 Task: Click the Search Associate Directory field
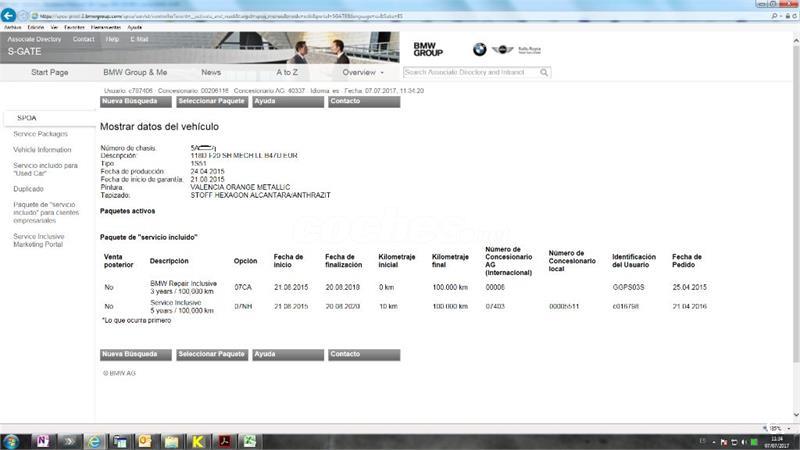(470, 72)
